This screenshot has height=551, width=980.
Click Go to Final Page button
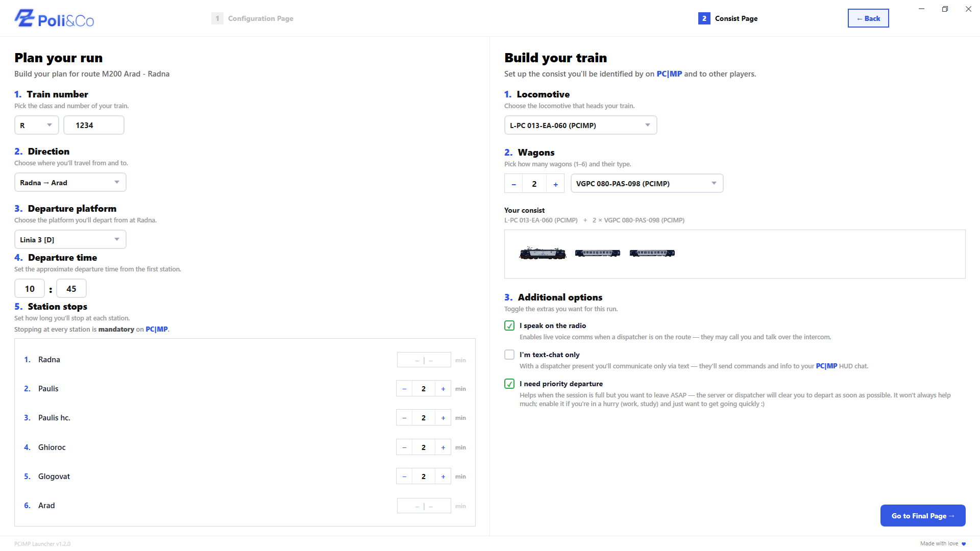click(923, 516)
